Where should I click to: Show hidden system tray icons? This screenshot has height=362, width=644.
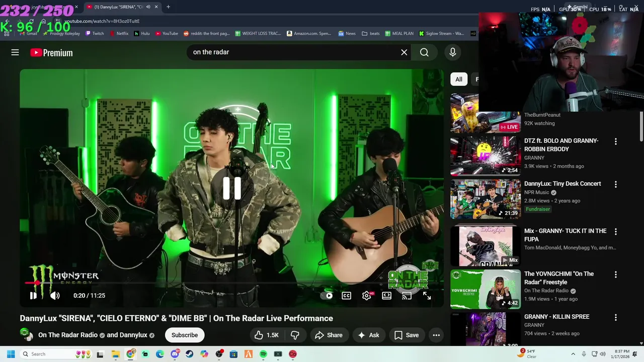tap(573, 354)
